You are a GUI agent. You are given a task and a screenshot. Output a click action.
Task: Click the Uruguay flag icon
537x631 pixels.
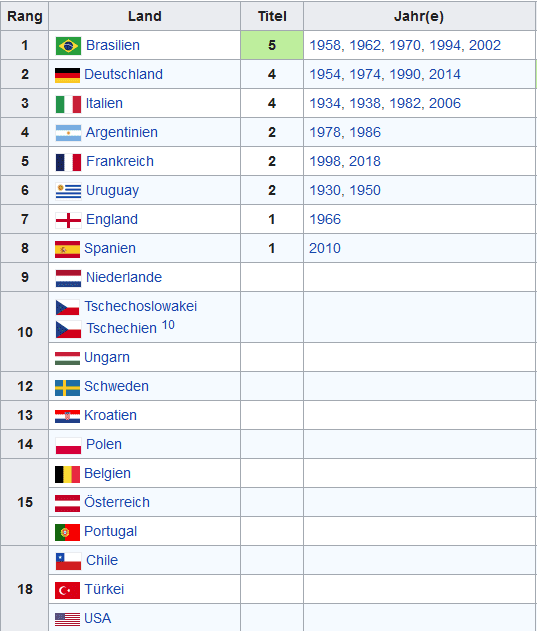[68, 191]
